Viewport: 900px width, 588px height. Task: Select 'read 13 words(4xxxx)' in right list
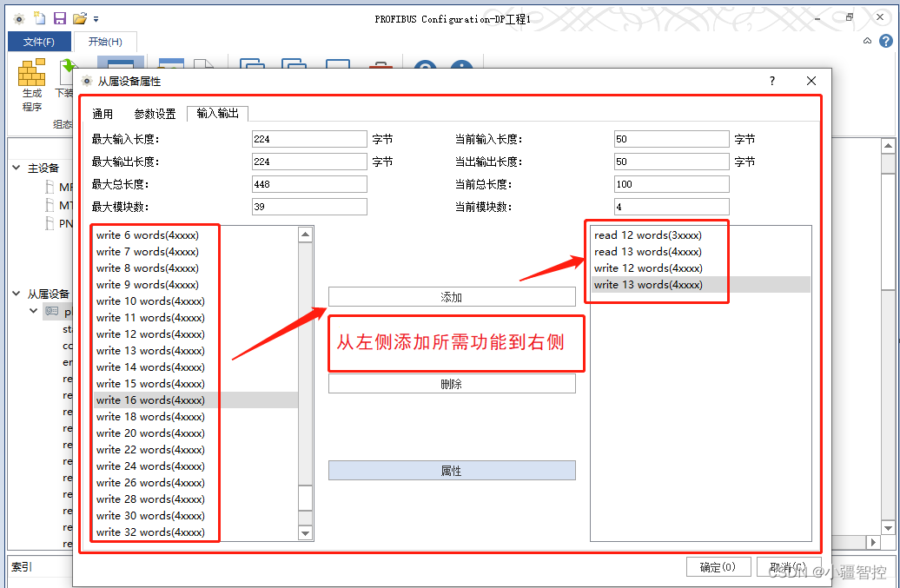click(701, 252)
